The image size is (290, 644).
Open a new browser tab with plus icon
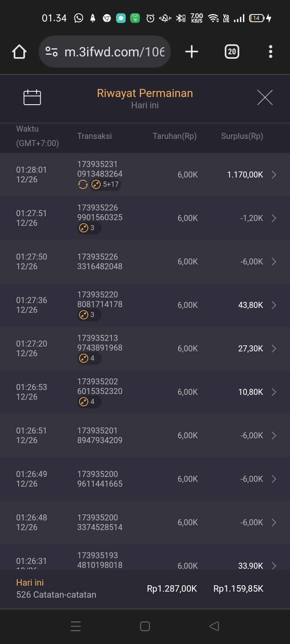pyautogui.click(x=192, y=52)
